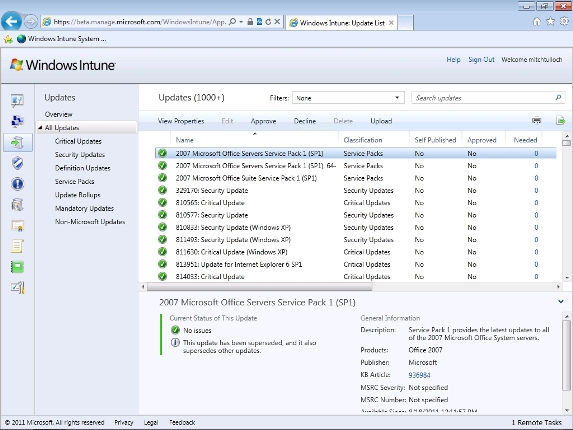This screenshot has width=573, height=430.
Task: Select Non-Microsoft Updates in tree
Action: click(x=90, y=222)
